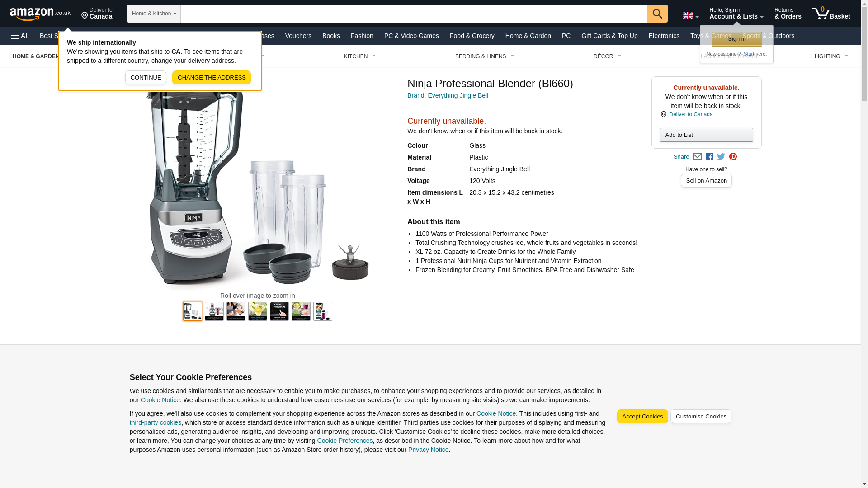The image size is (868, 488).
Task: Click the search magnifier button
Action: click(657, 14)
